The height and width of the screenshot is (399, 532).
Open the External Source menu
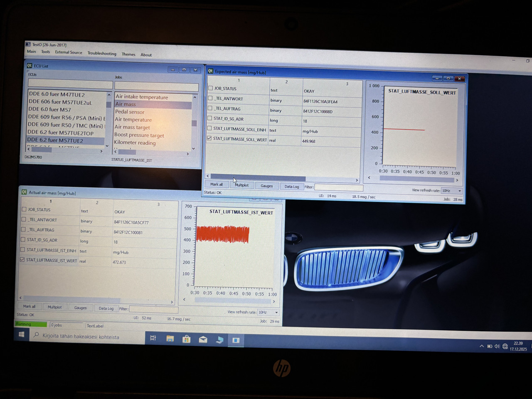(69, 52)
